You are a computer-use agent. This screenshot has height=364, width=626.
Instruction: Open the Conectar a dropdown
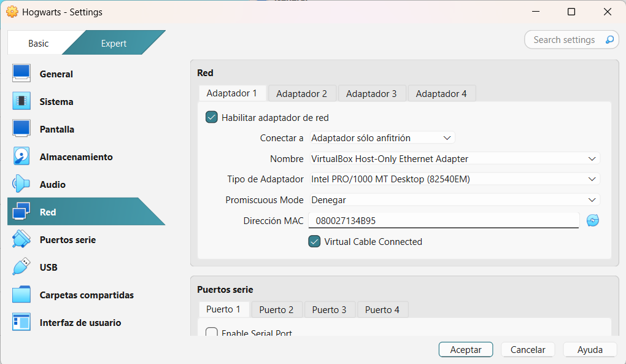coord(381,138)
